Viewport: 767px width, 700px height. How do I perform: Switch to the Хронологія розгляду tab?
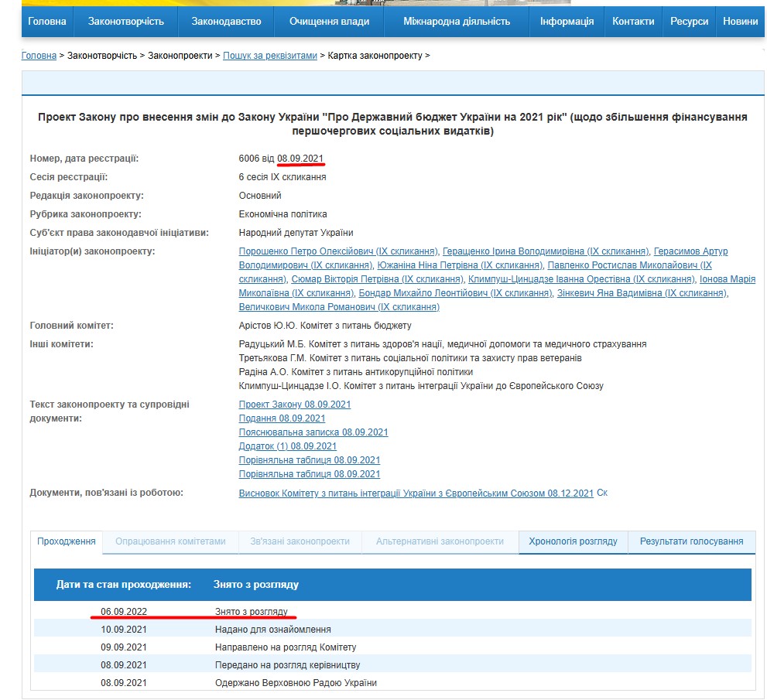pyautogui.click(x=573, y=541)
